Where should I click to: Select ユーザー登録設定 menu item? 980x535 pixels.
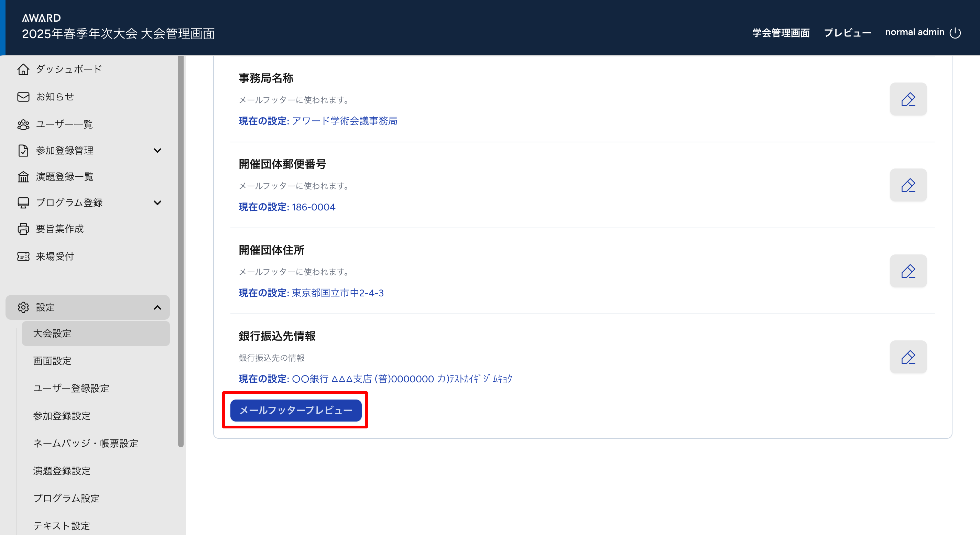71,388
